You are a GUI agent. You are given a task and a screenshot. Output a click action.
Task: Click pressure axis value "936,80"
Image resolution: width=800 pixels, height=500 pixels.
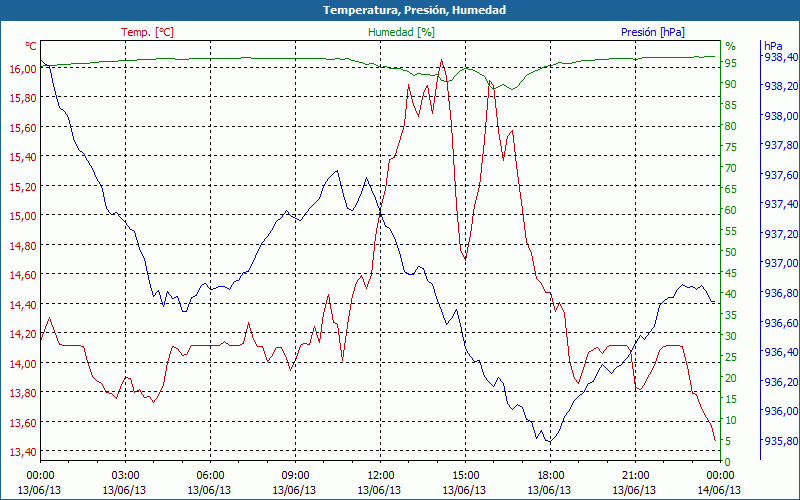click(x=781, y=293)
